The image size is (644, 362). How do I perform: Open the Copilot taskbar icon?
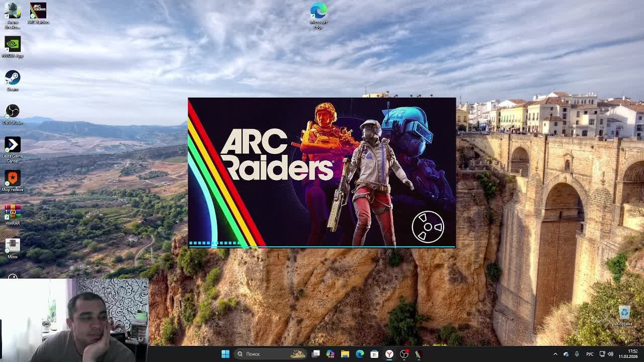(330, 354)
